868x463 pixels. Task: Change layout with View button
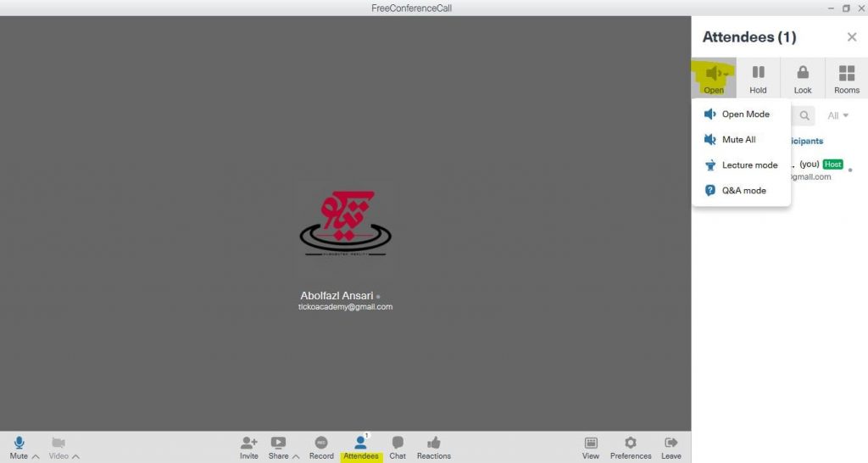(x=591, y=448)
